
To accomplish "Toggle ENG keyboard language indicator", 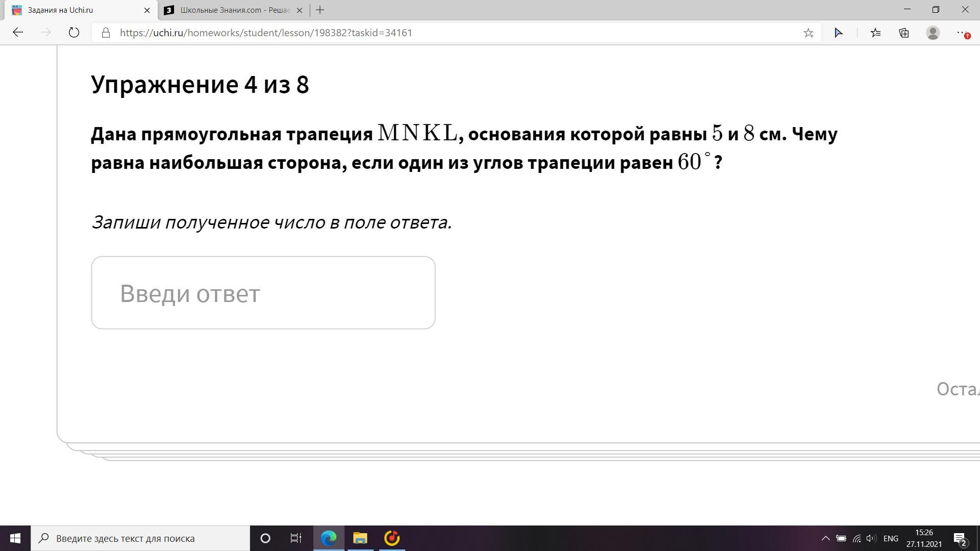I will 890,538.
